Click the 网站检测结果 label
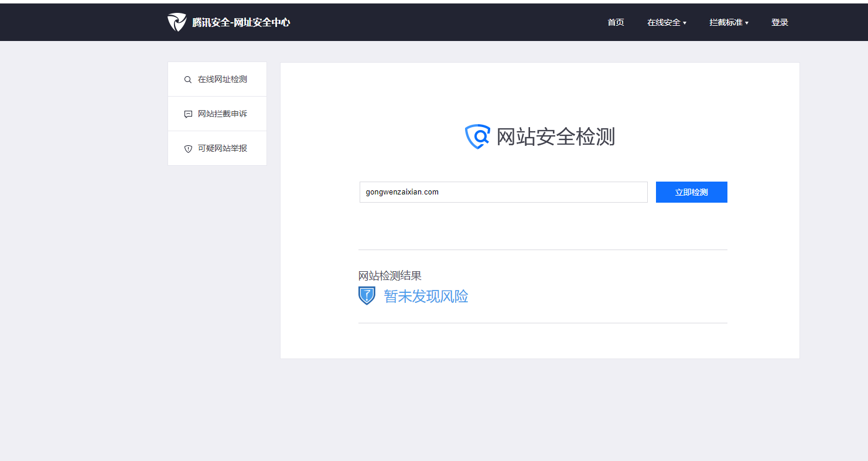The width and height of the screenshot is (868, 461). 390,275
